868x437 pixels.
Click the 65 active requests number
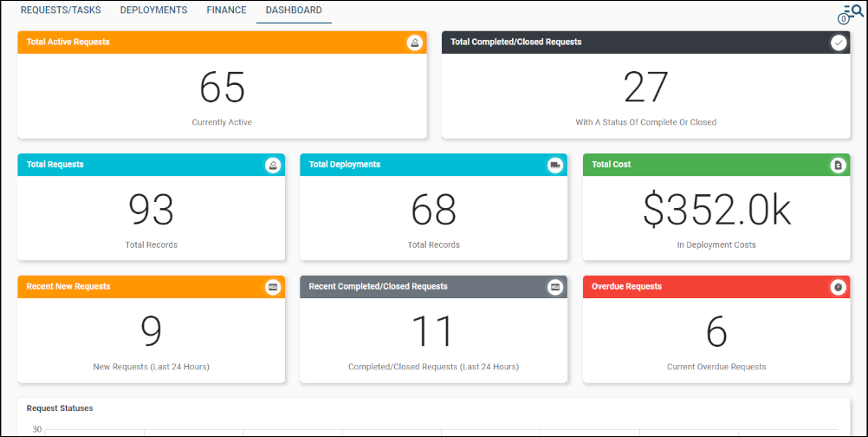(222, 88)
